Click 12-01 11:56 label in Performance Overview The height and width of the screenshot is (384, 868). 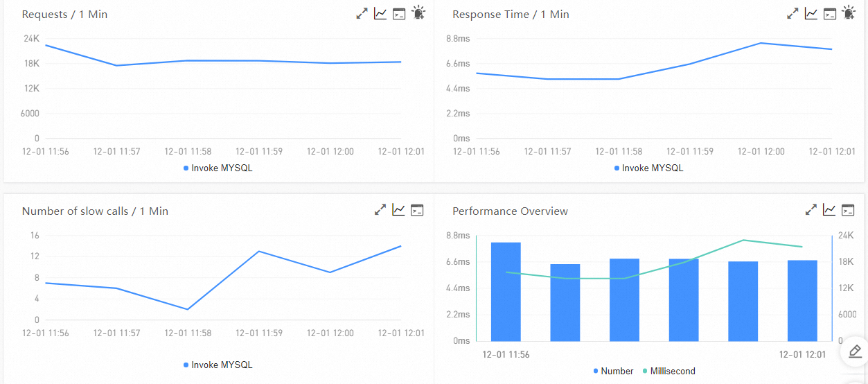(x=506, y=354)
